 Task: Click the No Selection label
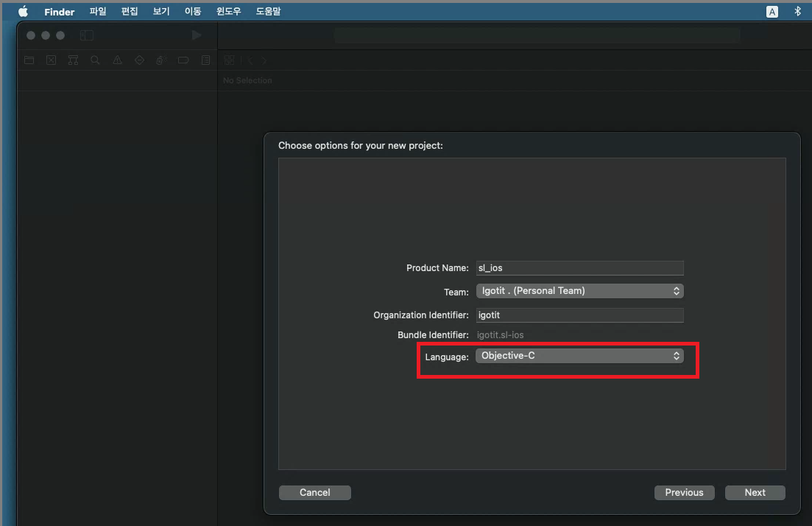coord(247,80)
